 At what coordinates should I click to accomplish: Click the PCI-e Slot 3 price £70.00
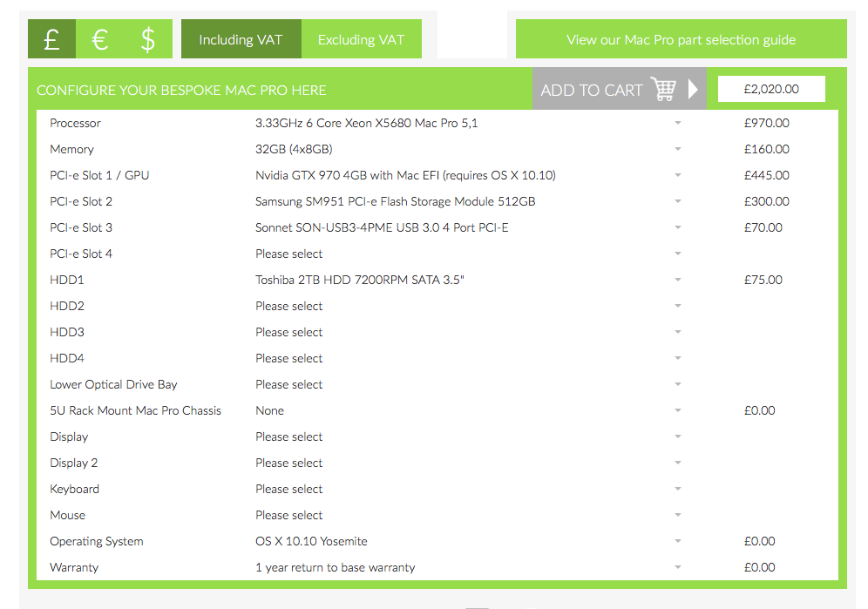(763, 227)
